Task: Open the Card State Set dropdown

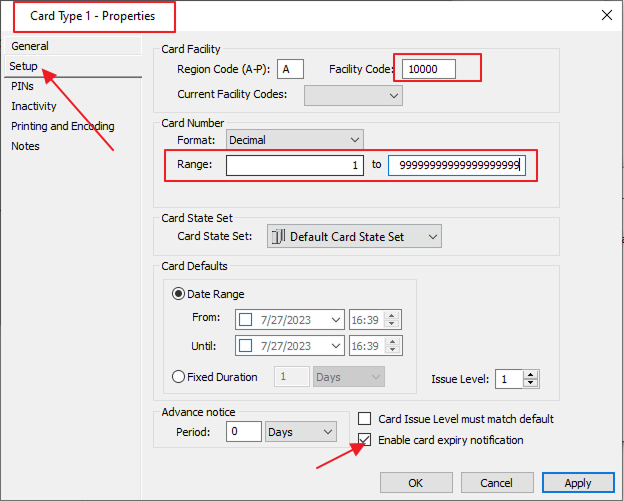Action: 355,237
